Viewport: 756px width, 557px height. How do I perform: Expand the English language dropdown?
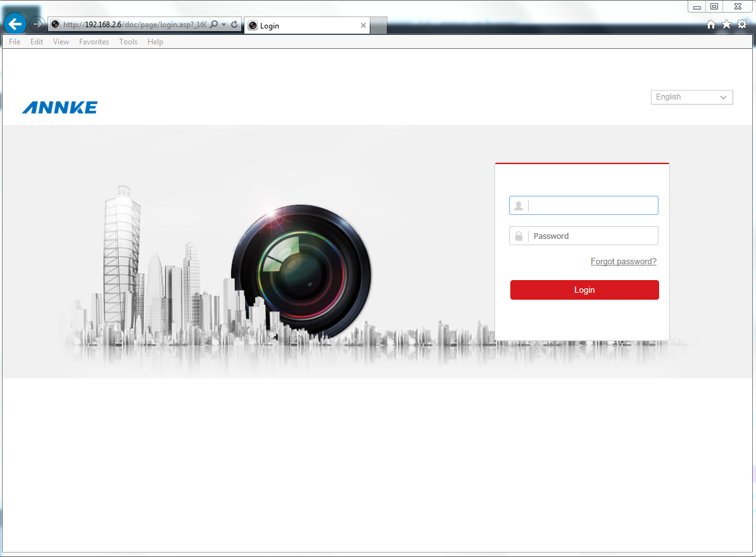[x=691, y=97]
